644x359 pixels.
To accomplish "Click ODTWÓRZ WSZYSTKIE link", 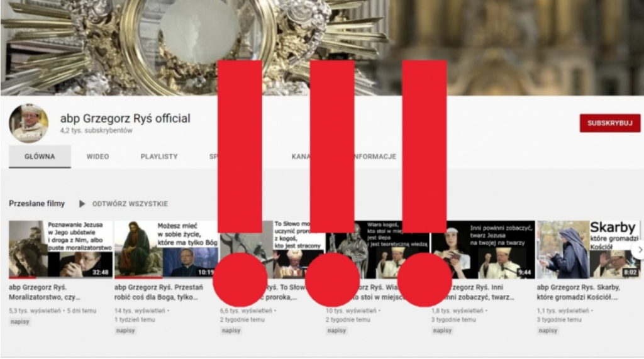I will 130,204.
